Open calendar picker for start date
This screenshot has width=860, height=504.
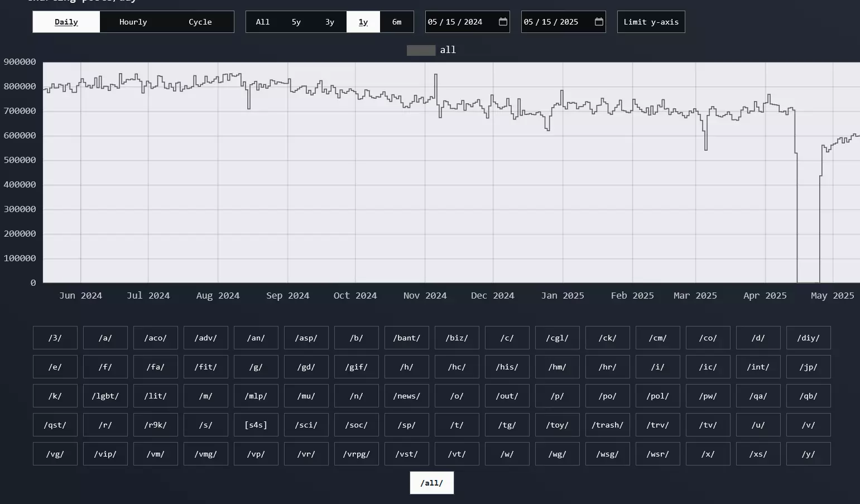[503, 22]
